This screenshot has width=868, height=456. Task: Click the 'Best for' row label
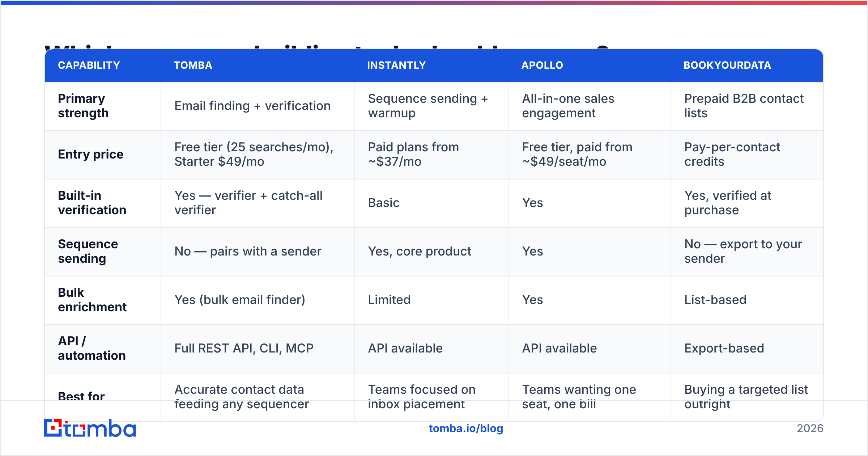(81, 396)
